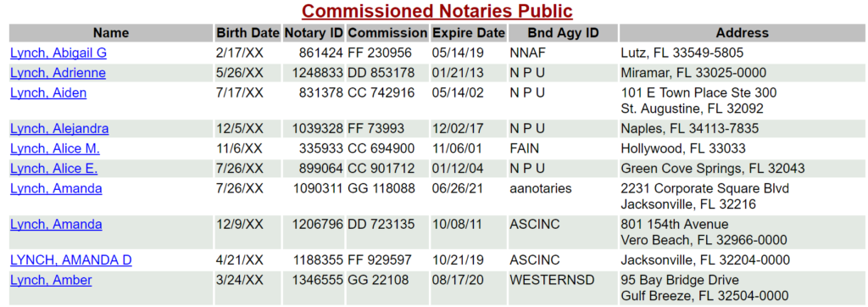The image size is (868, 307).
Task: Click the WESTERNSD bonding agency cell
Action: [x=552, y=281]
